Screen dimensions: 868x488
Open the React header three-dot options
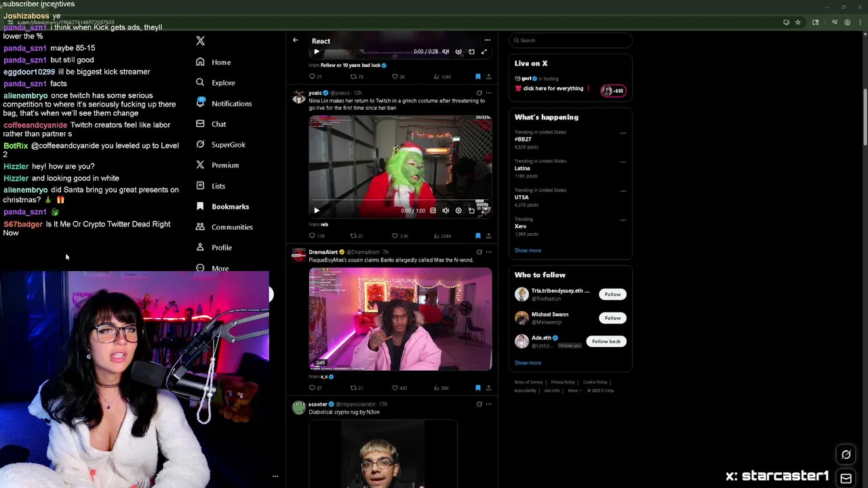pyautogui.click(x=487, y=41)
